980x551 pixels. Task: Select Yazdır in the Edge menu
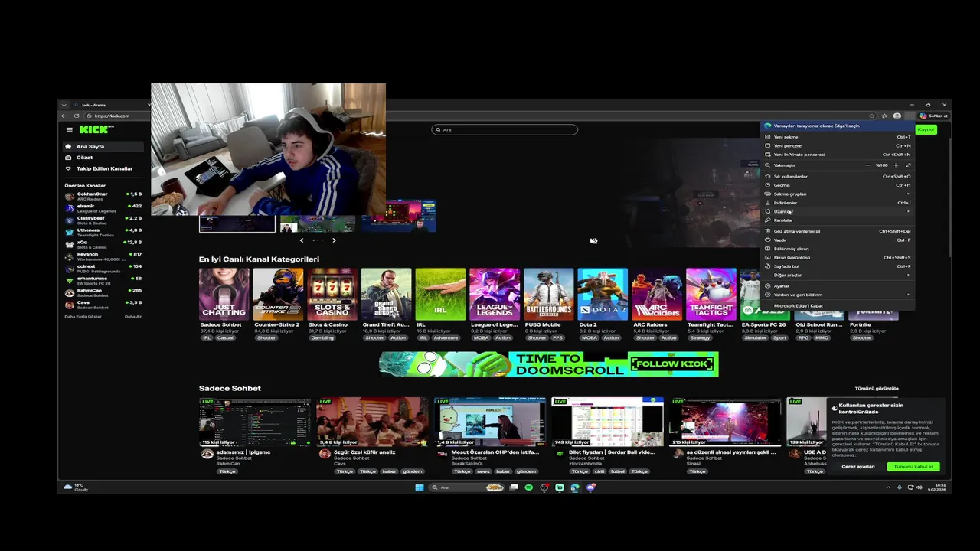pyautogui.click(x=838, y=240)
